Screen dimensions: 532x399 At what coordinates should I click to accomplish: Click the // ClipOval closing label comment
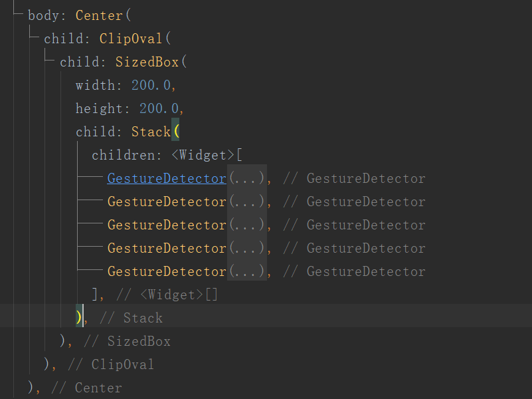(111, 364)
